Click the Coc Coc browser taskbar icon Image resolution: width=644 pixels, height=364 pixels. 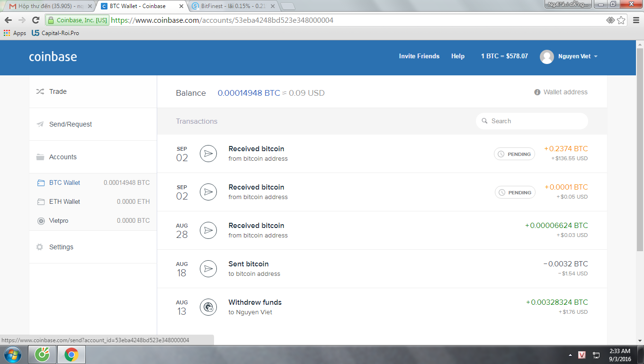coord(43,355)
